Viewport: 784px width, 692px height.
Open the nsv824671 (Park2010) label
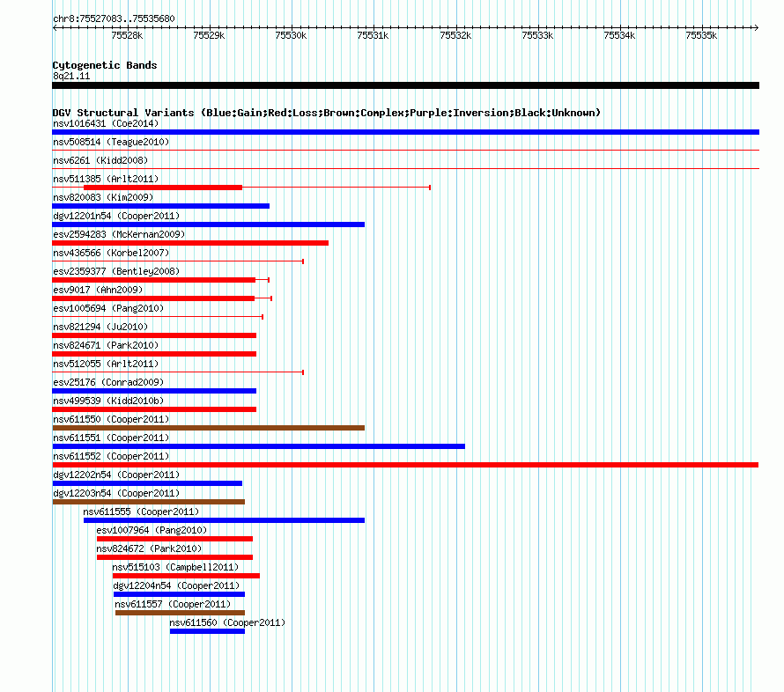[x=106, y=345]
